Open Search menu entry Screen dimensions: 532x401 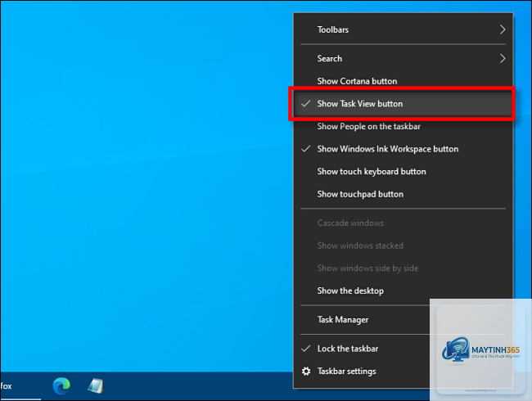403,58
